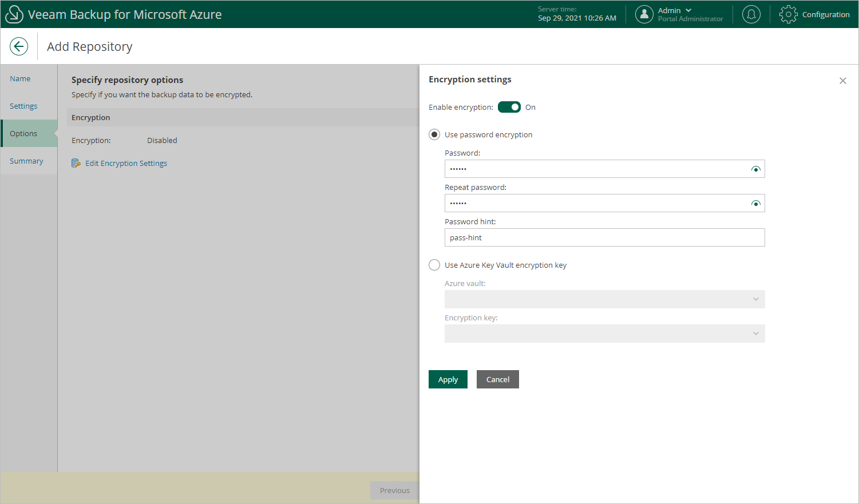The image size is (859, 504).
Task: Click the server time 'Sep 29, 2021 10:26 AM'
Action: (577, 18)
